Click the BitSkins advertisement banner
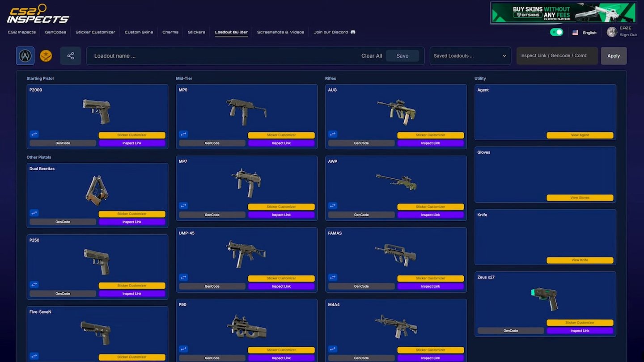This screenshot has width=644, height=362. point(563,13)
